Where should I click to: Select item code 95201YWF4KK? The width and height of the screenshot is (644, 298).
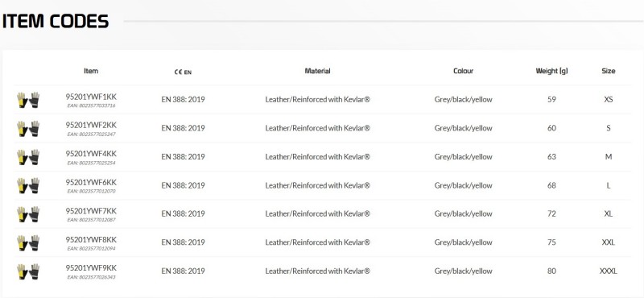point(91,154)
